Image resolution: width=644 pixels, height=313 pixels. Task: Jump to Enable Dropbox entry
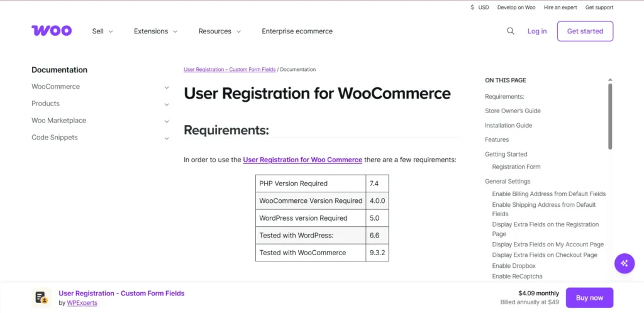[x=514, y=265]
